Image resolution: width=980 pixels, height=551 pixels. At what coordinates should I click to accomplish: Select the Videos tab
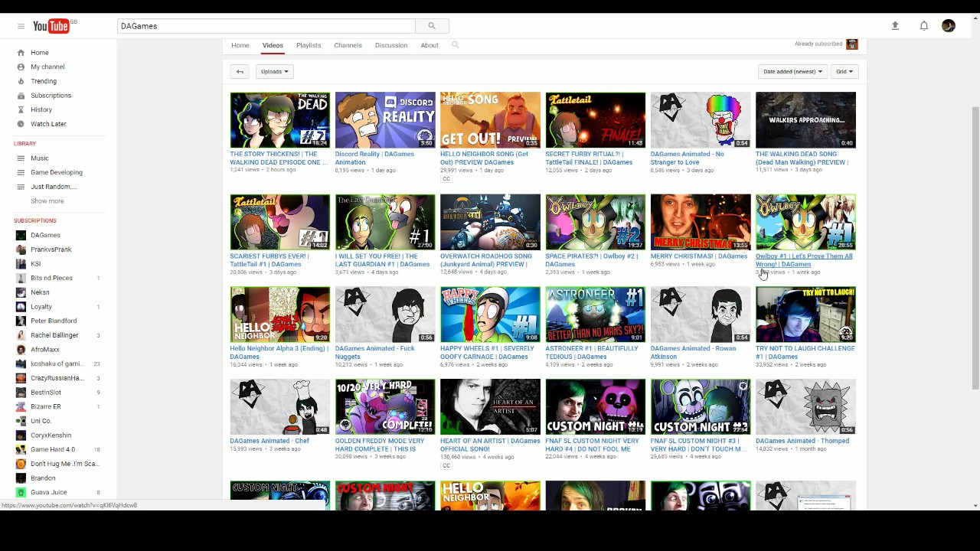[273, 45]
